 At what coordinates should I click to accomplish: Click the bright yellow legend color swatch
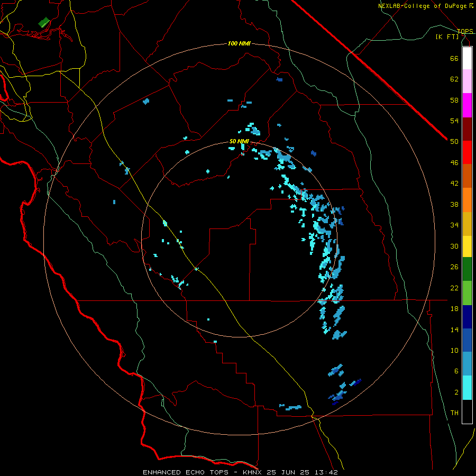(467, 246)
